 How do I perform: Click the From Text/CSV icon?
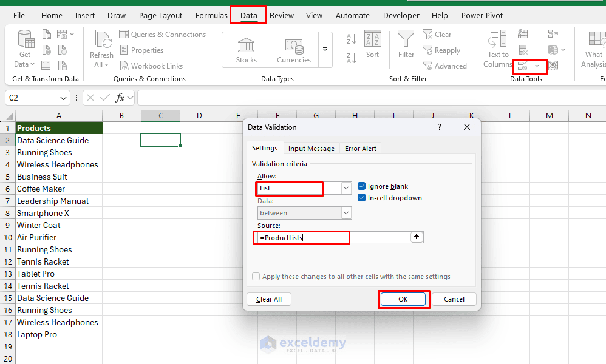click(46, 35)
